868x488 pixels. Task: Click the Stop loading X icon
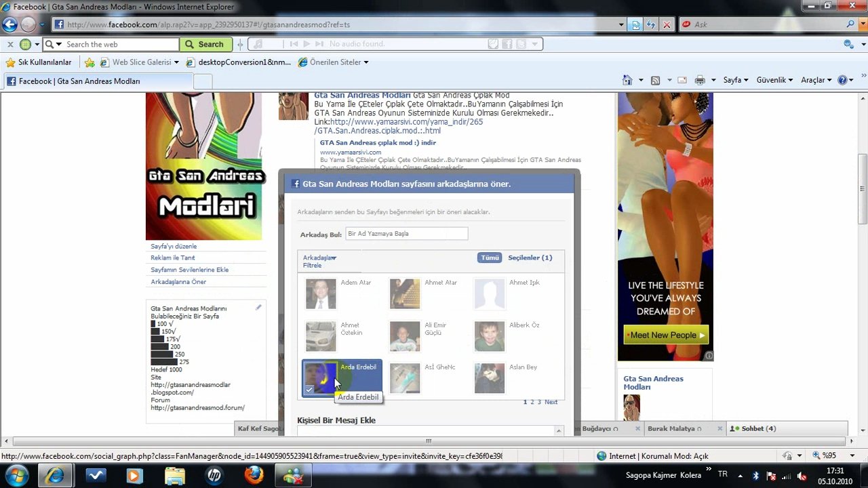(667, 24)
